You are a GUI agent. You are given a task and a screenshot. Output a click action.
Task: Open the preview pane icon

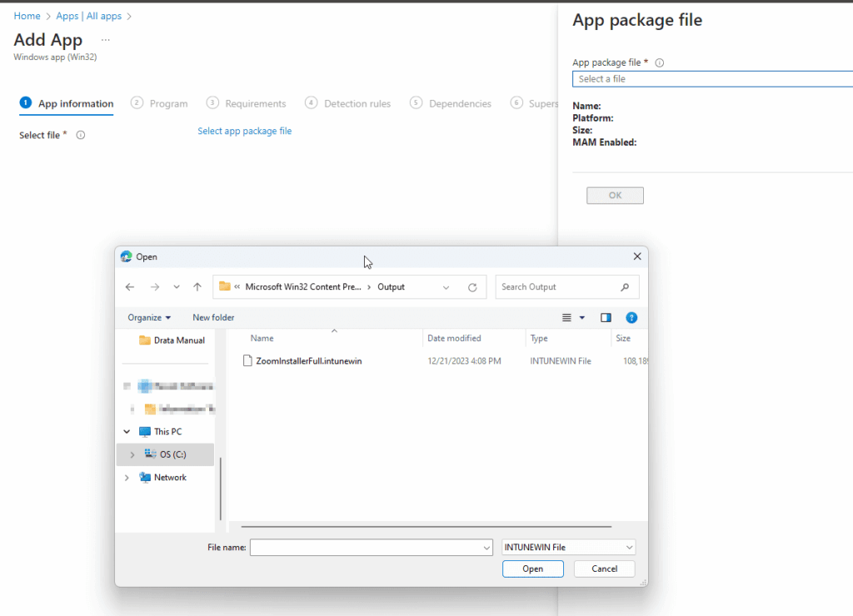606,317
